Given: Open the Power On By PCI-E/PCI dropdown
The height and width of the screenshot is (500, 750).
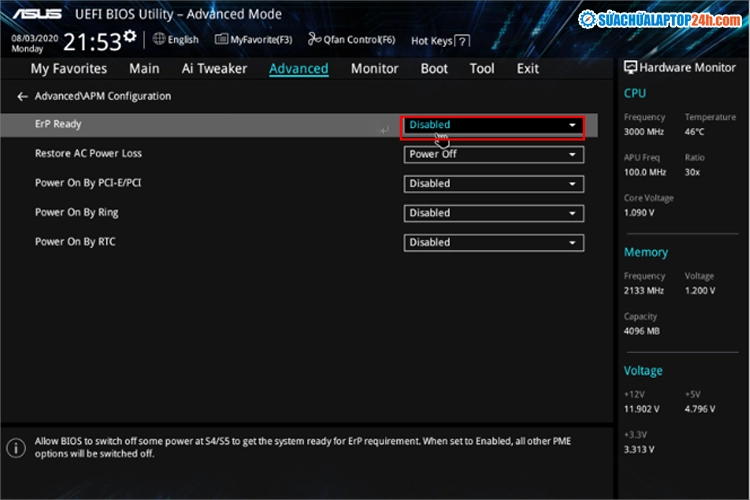Looking at the screenshot, I should (x=493, y=184).
